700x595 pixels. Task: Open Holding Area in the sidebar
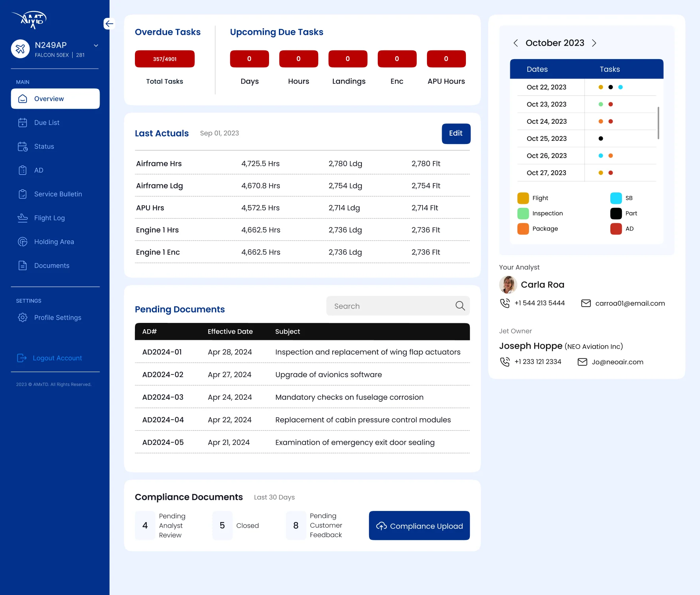[x=54, y=242]
